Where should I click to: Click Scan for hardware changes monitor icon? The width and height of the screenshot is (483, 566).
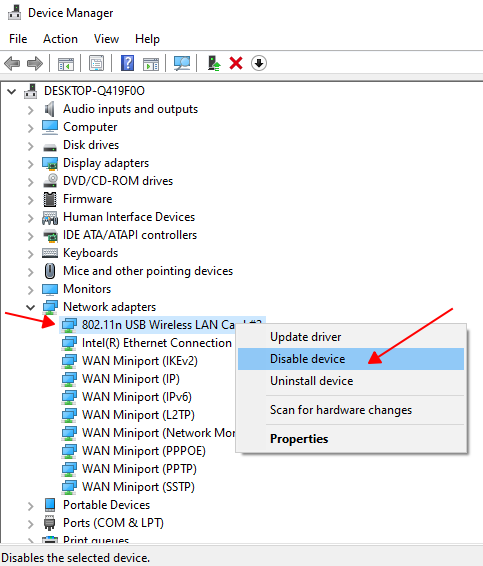tap(182, 63)
